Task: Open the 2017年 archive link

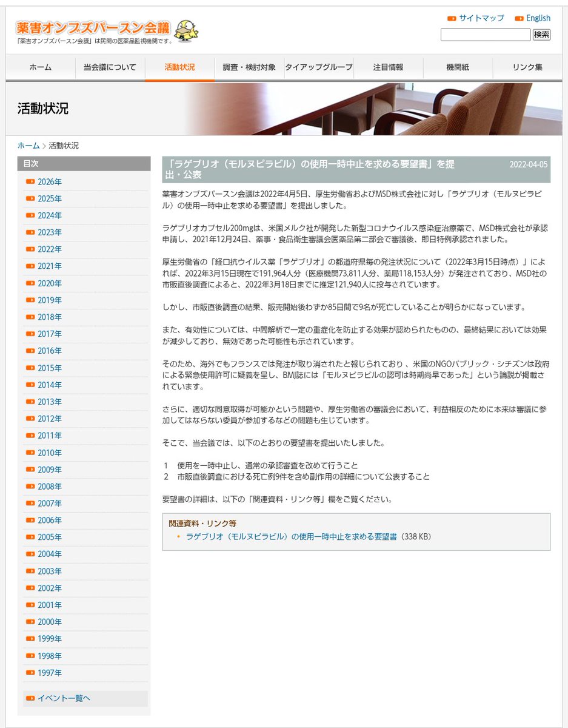Action: 50,334
